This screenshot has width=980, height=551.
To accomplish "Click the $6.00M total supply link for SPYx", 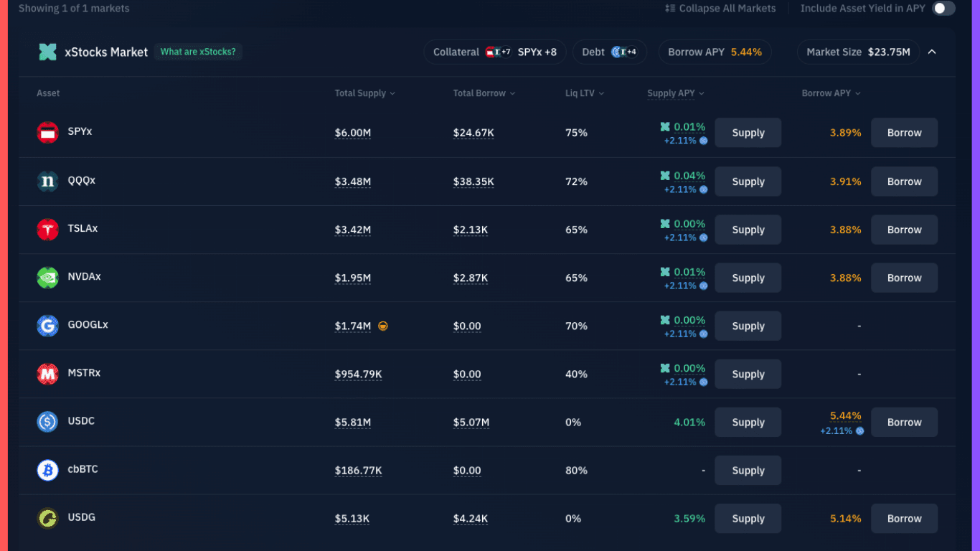I will point(353,132).
